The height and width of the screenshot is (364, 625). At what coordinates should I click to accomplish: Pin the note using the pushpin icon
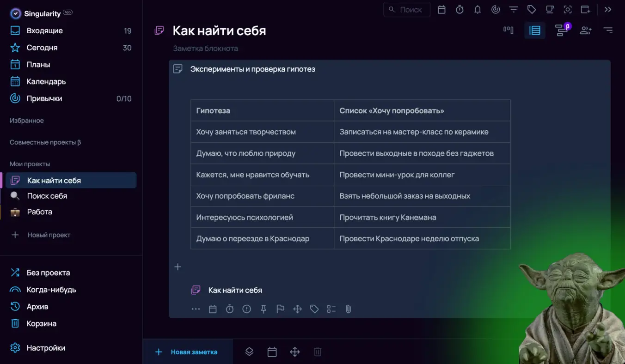coord(263,309)
